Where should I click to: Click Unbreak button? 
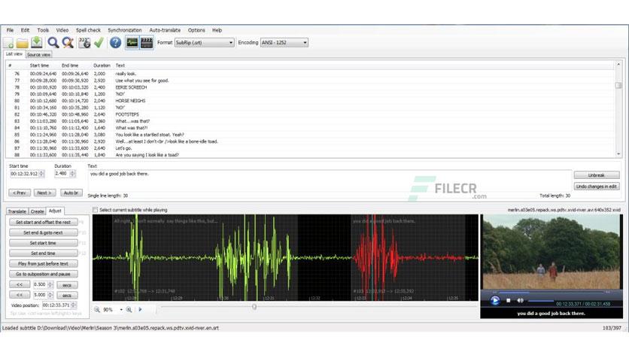click(597, 175)
